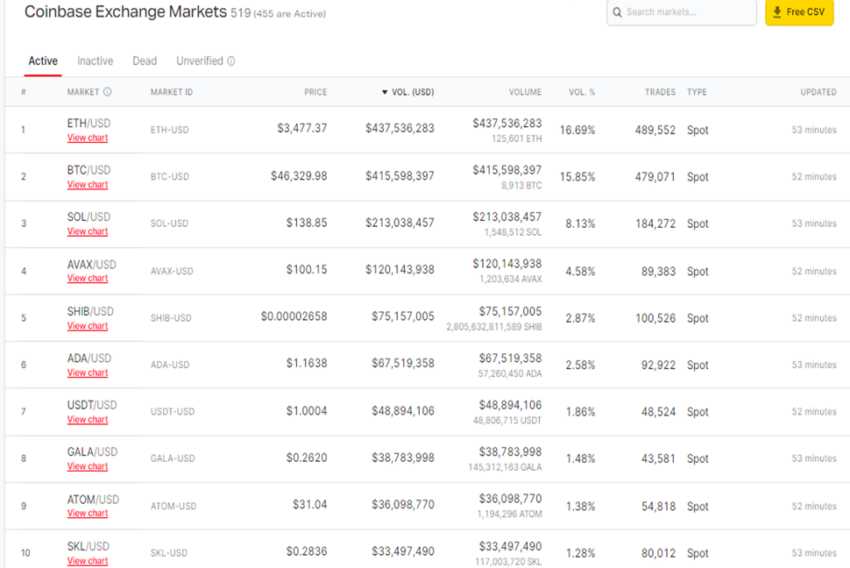Switch to the Inactive tab

(x=95, y=61)
